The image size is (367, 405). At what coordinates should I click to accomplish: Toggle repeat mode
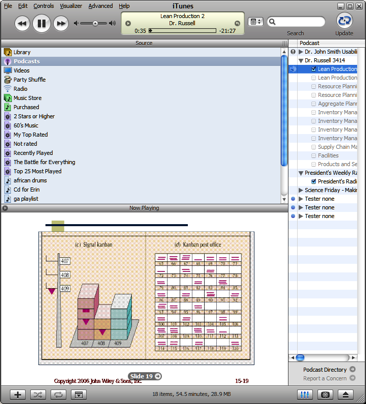[x=58, y=395]
